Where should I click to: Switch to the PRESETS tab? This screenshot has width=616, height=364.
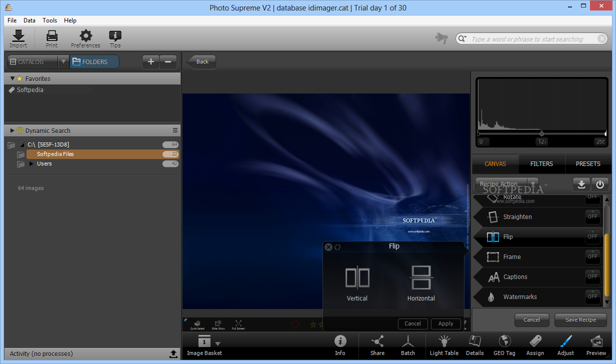coord(588,164)
